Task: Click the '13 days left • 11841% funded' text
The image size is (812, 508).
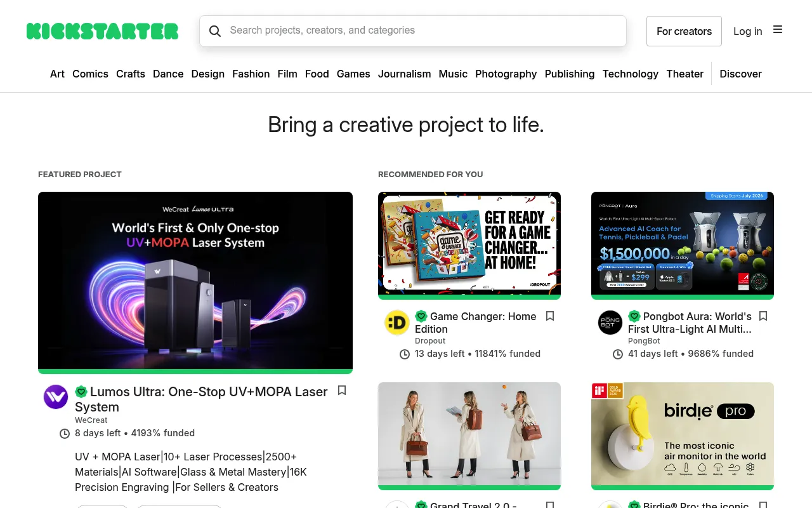Action: pyautogui.click(x=478, y=354)
